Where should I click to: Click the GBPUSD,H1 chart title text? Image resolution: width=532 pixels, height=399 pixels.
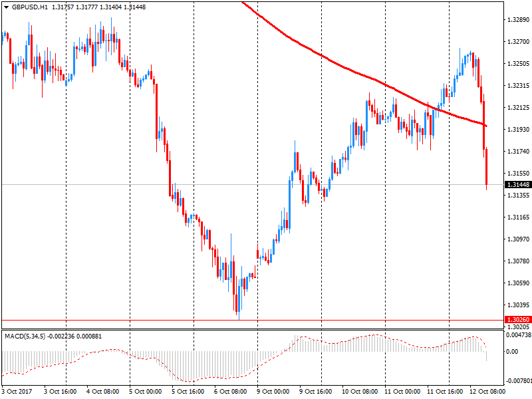(30, 7)
